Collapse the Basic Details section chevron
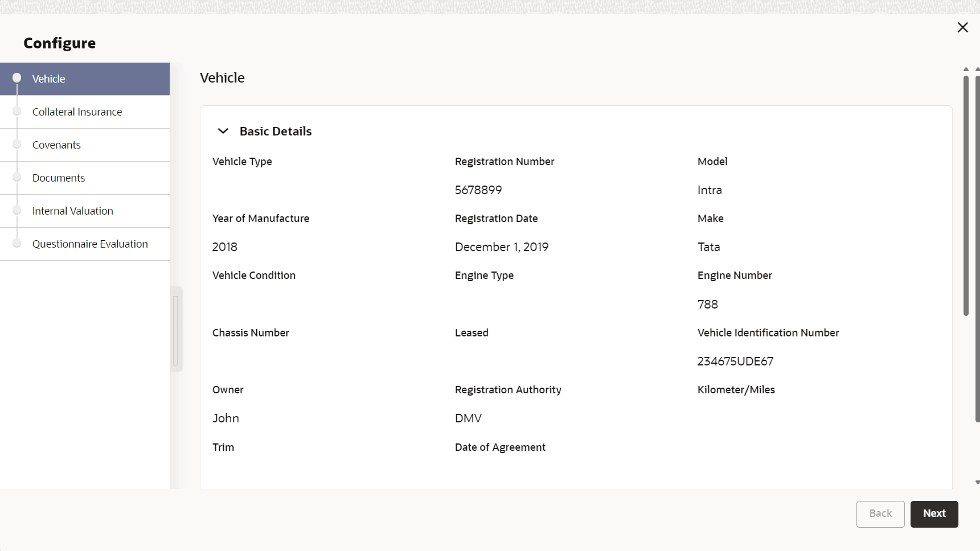The height and width of the screenshot is (551, 980). coord(223,131)
